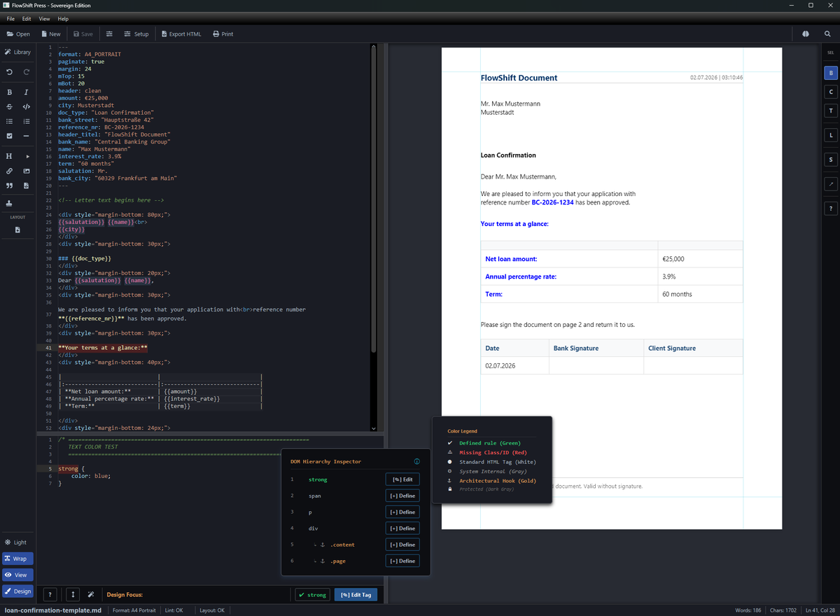Screen dimensions: 840x616
Task: Open the View menu
Action: (44, 19)
